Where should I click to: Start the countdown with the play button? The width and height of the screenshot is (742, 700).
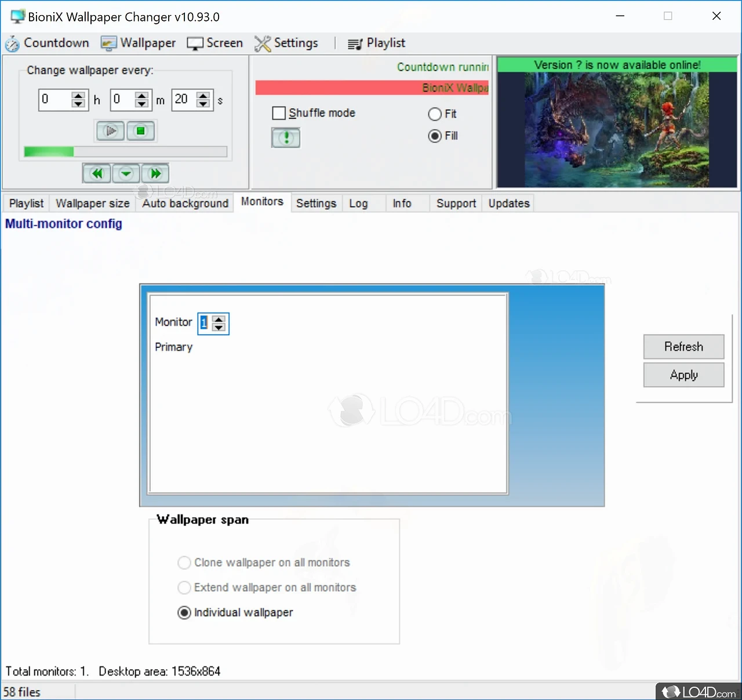(110, 131)
